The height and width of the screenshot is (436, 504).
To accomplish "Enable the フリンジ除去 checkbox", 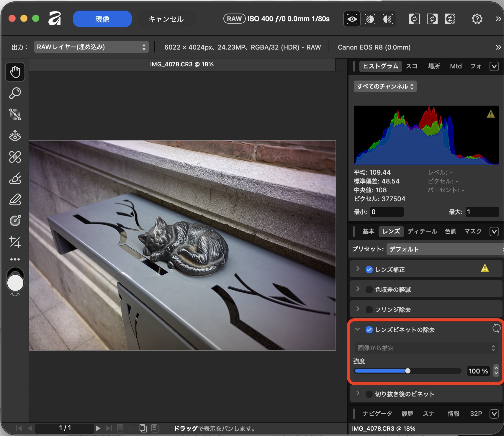I will (369, 310).
